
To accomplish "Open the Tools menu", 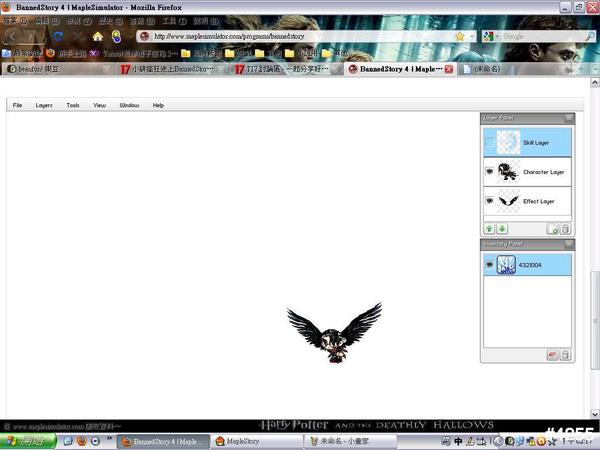I will (x=73, y=105).
